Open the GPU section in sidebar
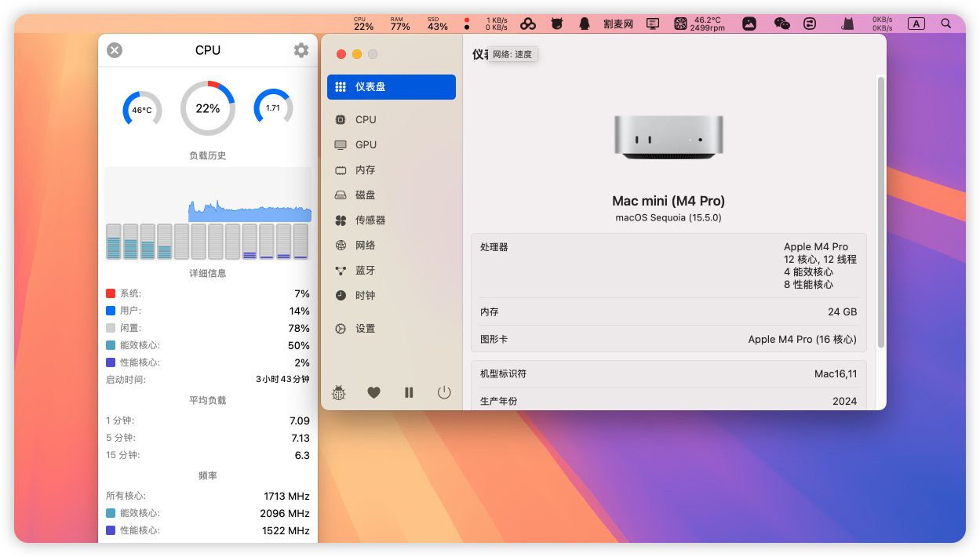 [392, 145]
